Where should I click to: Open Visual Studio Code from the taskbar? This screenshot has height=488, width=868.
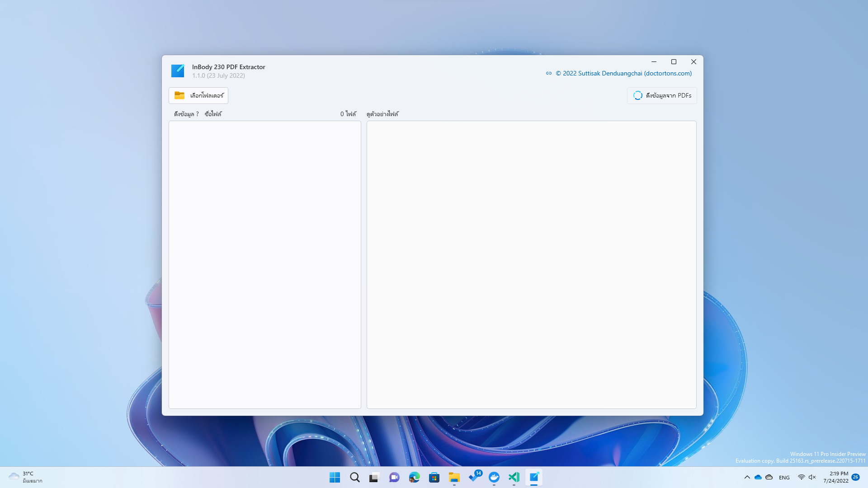click(x=514, y=477)
